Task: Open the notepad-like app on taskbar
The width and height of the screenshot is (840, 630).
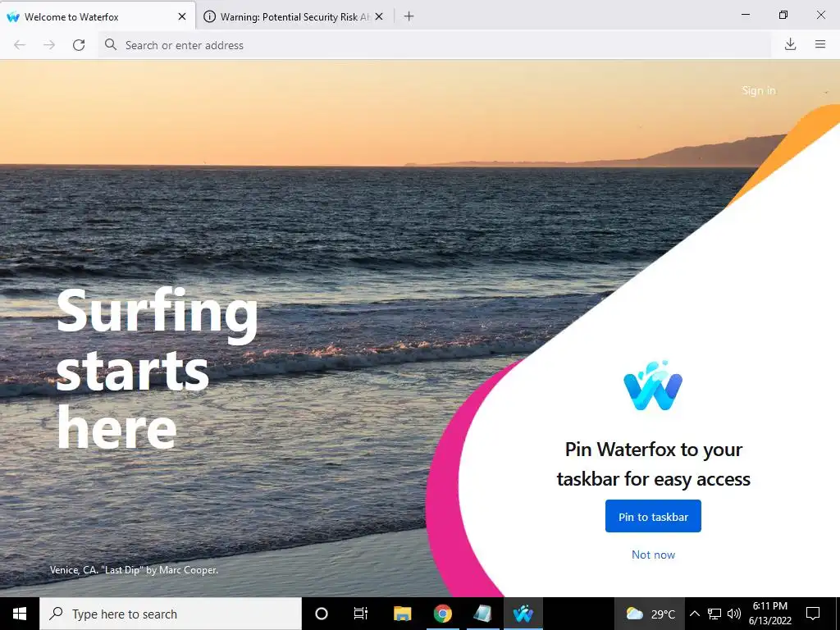Action: pyautogui.click(x=482, y=614)
